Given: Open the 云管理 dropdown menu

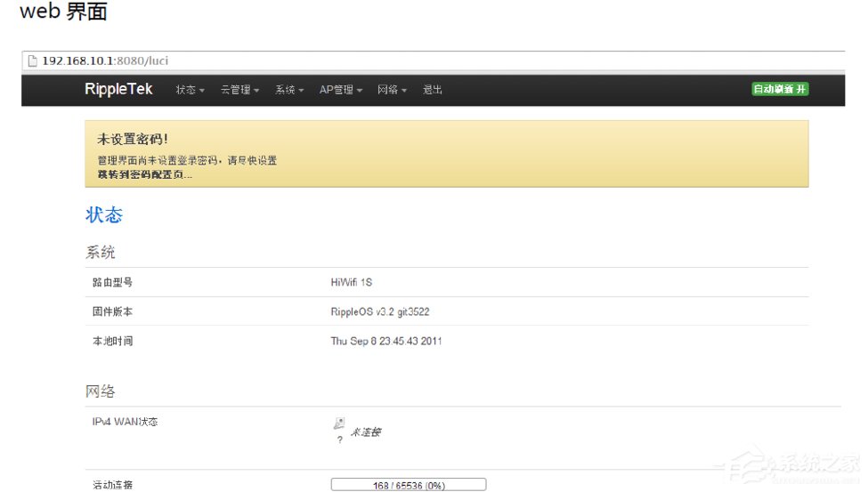Looking at the screenshot, I should coord(239,90).
